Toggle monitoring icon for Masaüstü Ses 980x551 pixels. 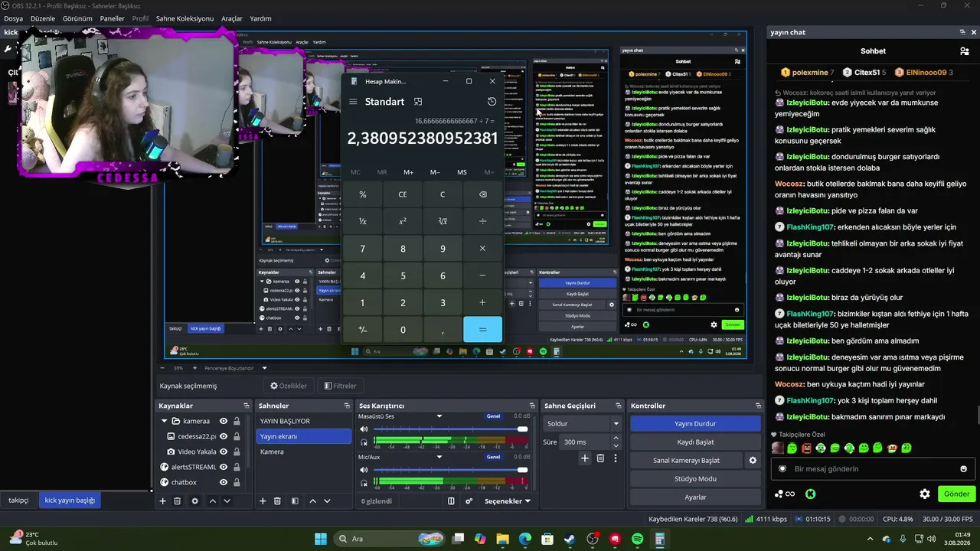coord(364,442)
